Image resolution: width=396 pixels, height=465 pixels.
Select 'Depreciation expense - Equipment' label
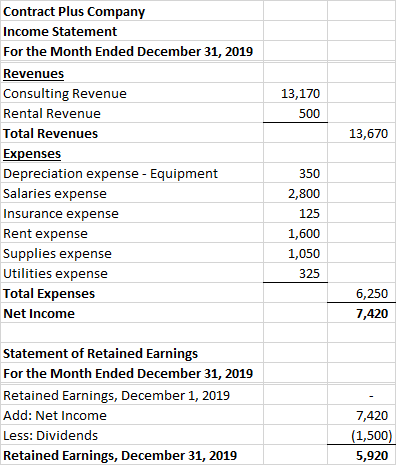pyautogui.click(x=110, y=174)
